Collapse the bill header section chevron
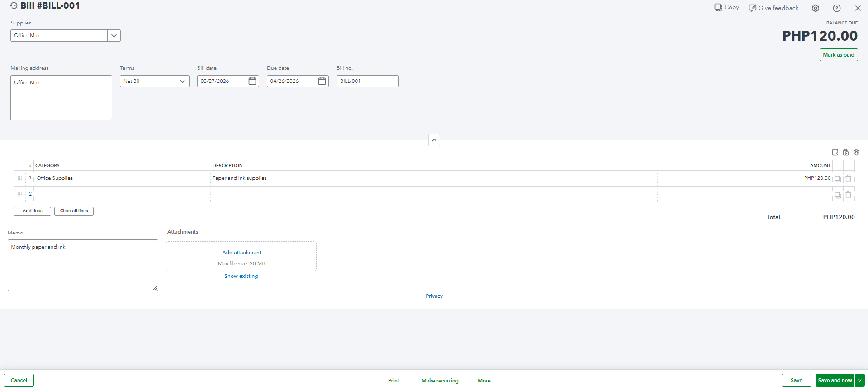868x392 pixels. 434,140
